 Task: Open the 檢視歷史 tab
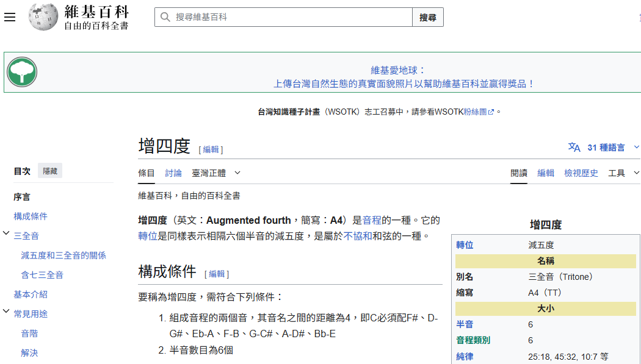pos(581,173)
